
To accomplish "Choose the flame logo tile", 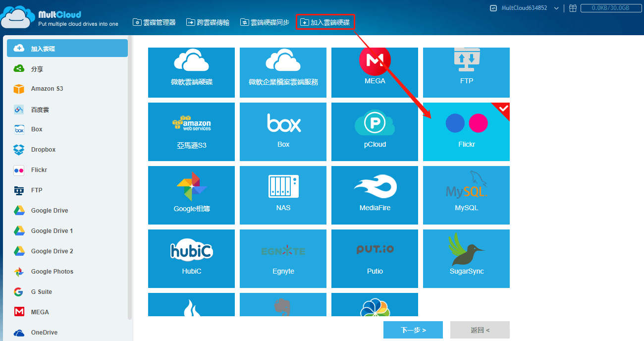I will [191, 304].
